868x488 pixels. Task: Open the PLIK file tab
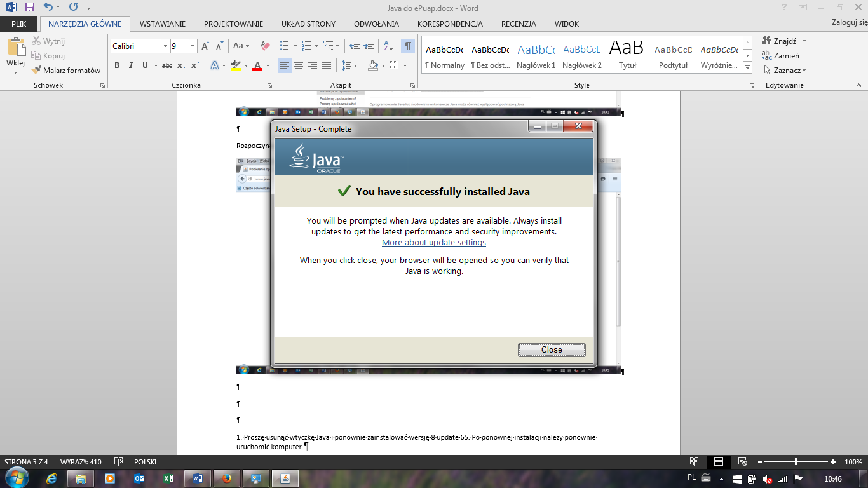click(19, 24)
